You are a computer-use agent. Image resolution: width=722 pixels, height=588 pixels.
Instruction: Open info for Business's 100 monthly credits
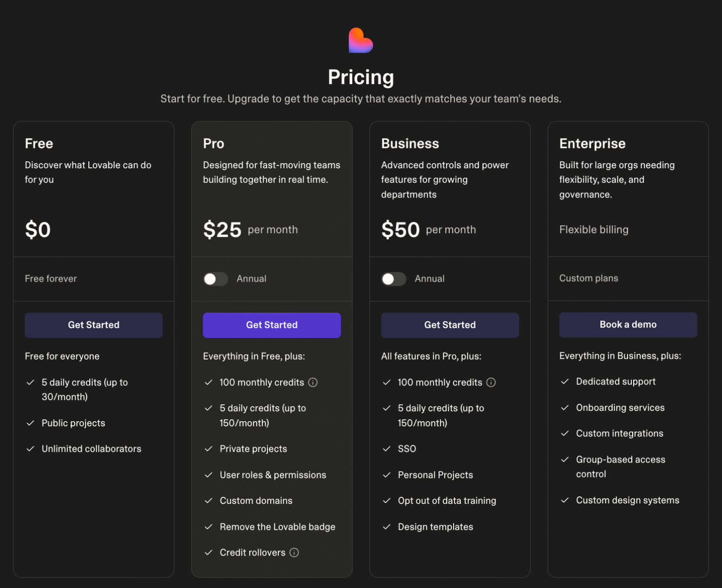491,382
